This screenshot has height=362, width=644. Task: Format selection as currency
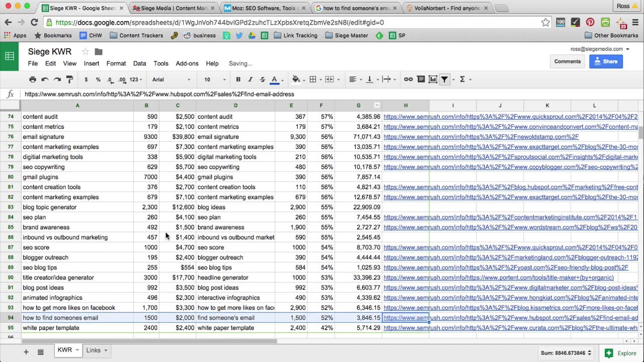tap(86, 79)
